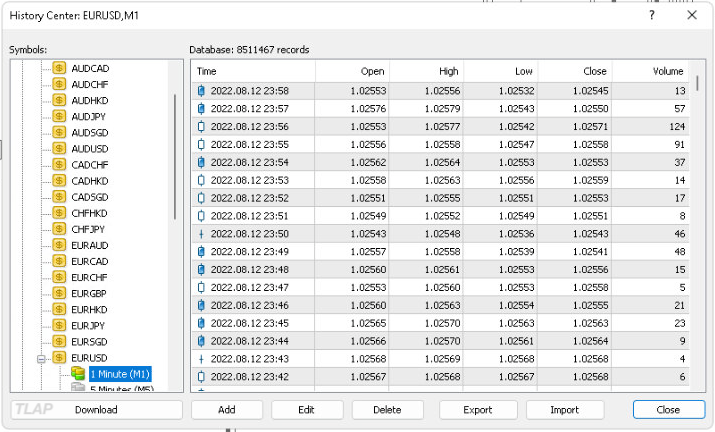Screen dimensions: 715x432
Task: Click the CADCHF symbol icon
Action: pos(59,164)
